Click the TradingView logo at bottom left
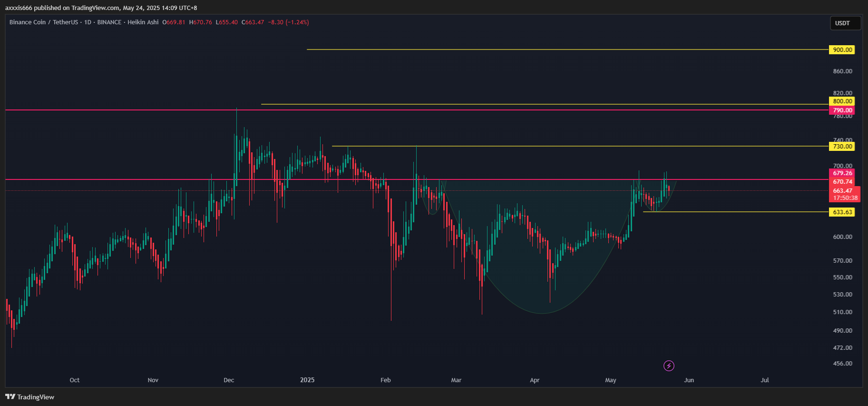This screenshot has width=868, height=406. click(30, 397)
